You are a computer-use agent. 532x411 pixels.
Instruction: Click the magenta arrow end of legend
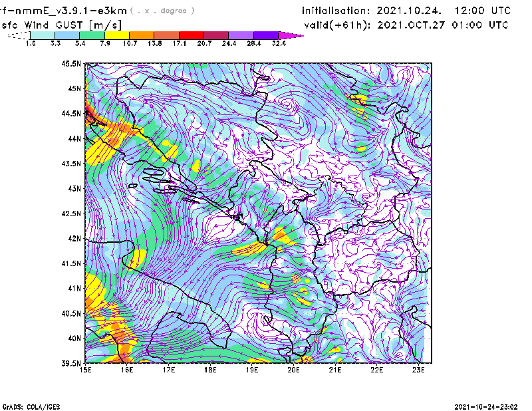(291, 35)
